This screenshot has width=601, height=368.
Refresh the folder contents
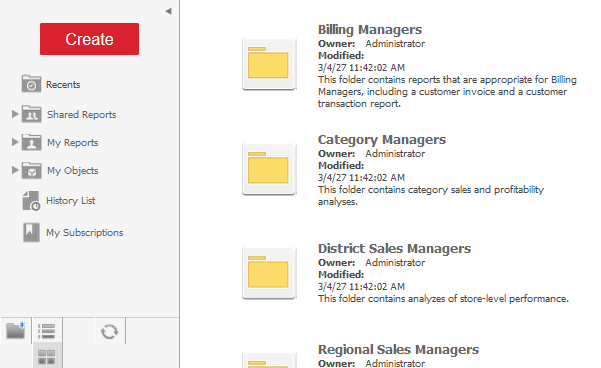pyautogui.click(x=110, y=332)
